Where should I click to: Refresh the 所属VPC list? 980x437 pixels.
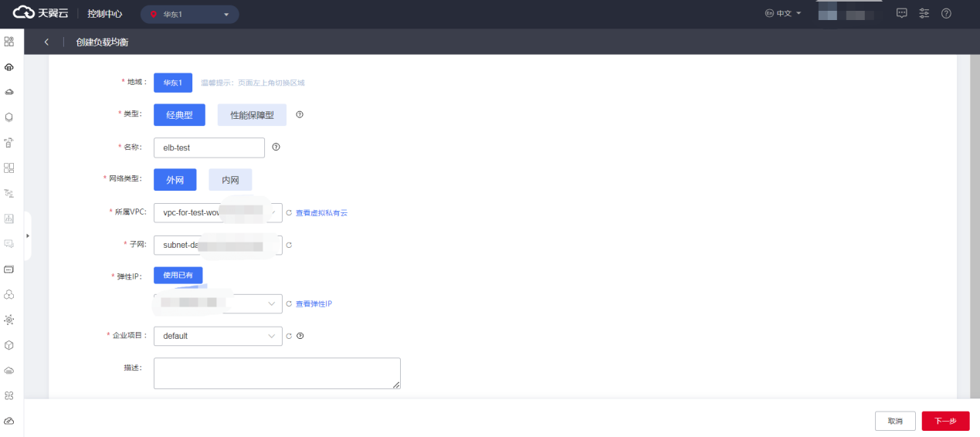click(x=290, y=212)
